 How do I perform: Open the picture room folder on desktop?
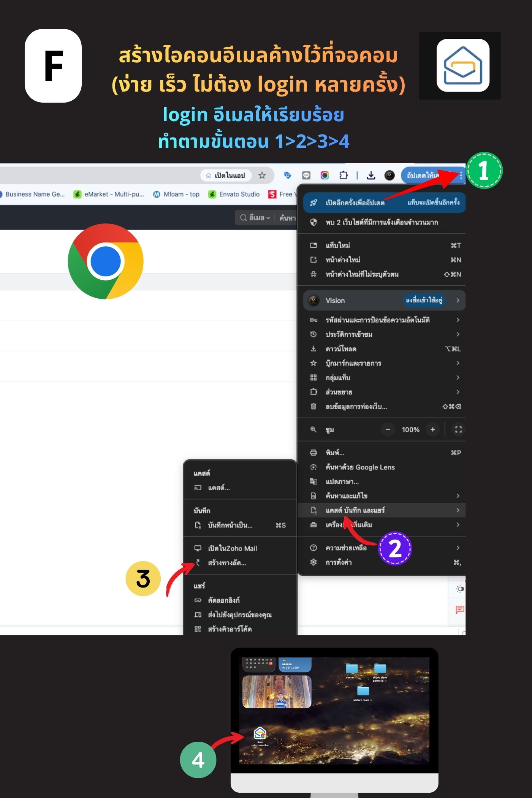coord(363,693)
